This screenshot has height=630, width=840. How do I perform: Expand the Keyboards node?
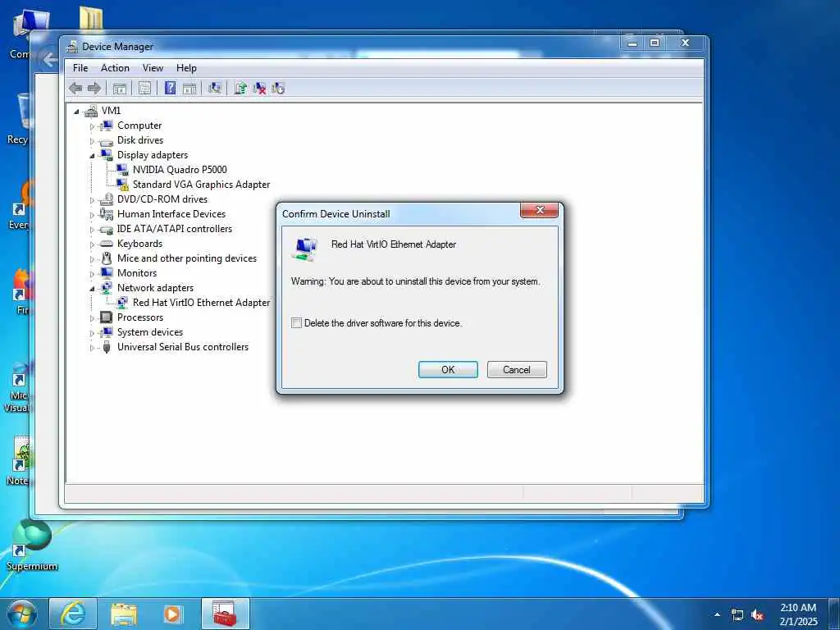pos(92,244)
